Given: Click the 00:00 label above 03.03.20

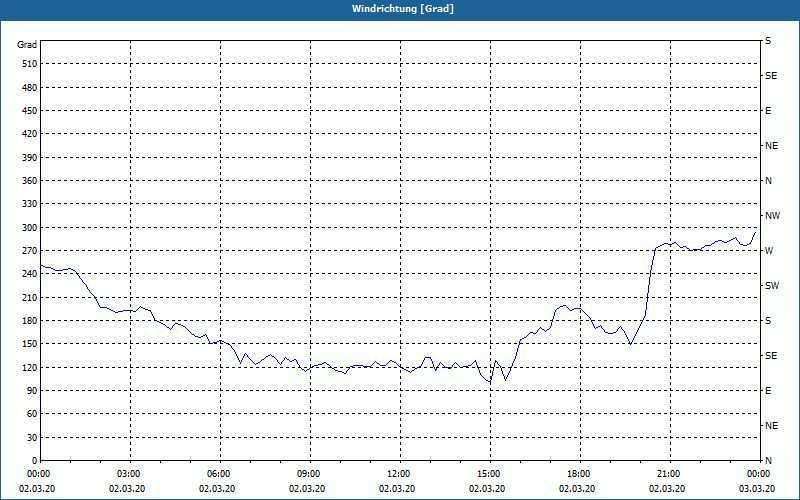Looking at the screenshot, I should (x=760, y=473).
